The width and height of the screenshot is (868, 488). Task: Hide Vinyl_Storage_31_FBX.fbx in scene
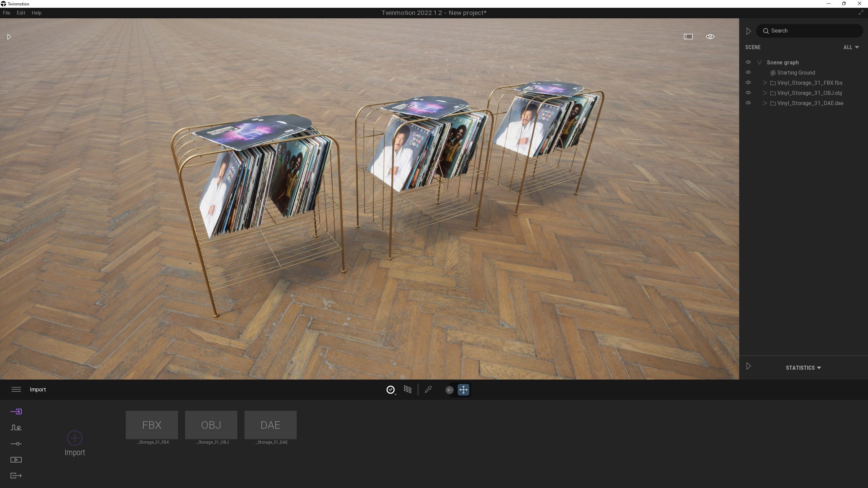[x=748, y=83]
